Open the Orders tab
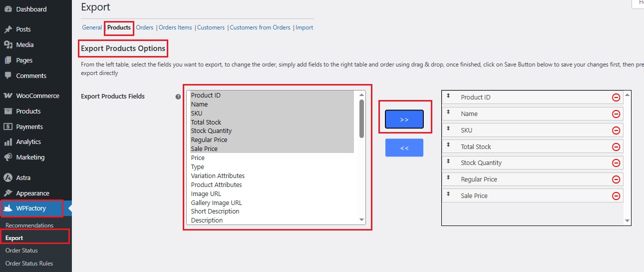The width and height of the screenshot is (644, 272). coord(145,27)
